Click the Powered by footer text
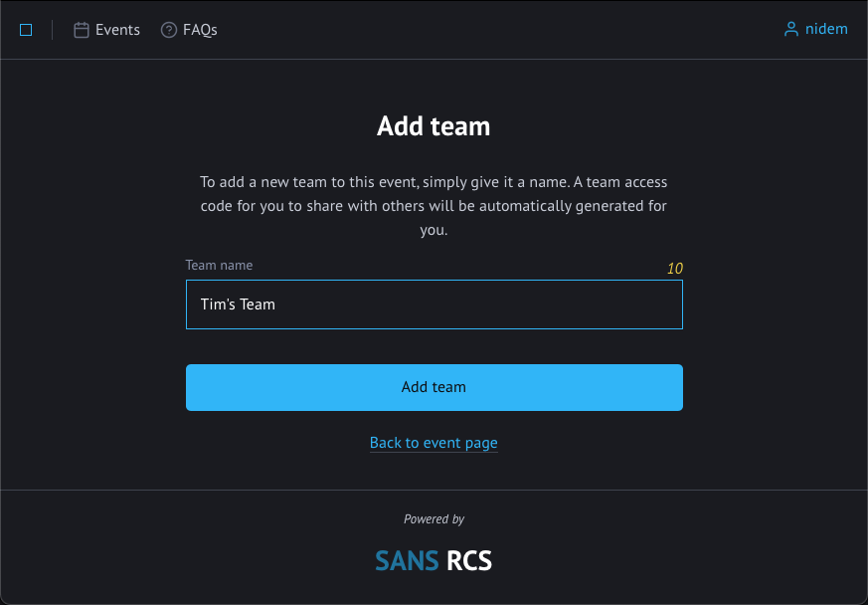The height and width of the screenshot is (605, 868). 434,519
